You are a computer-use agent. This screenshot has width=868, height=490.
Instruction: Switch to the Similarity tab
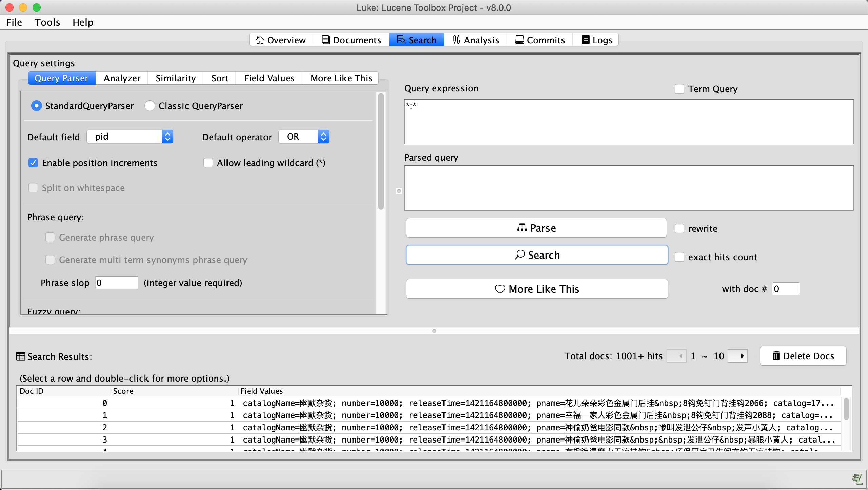pyautogui.click(x=175, y=78)
